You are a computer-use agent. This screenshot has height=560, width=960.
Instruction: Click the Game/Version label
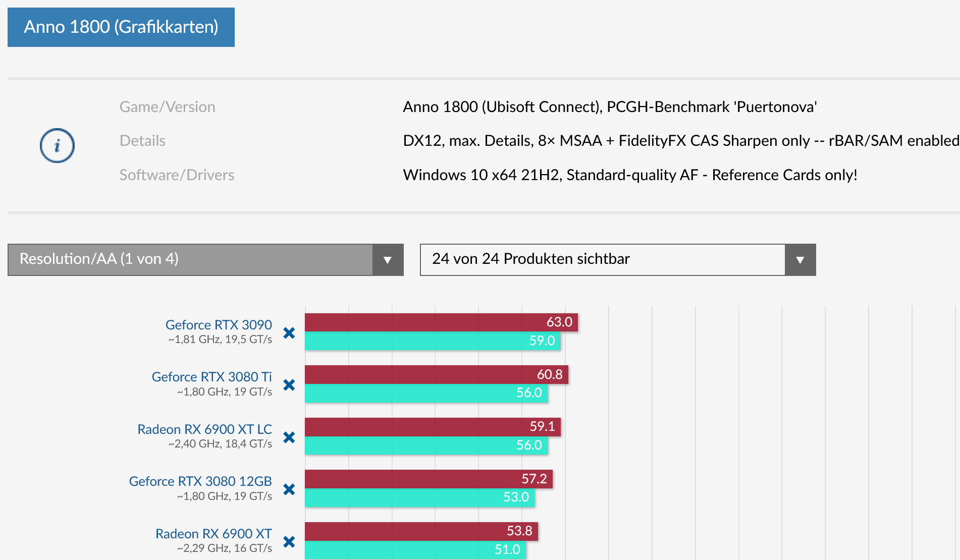tap(167, 107)
